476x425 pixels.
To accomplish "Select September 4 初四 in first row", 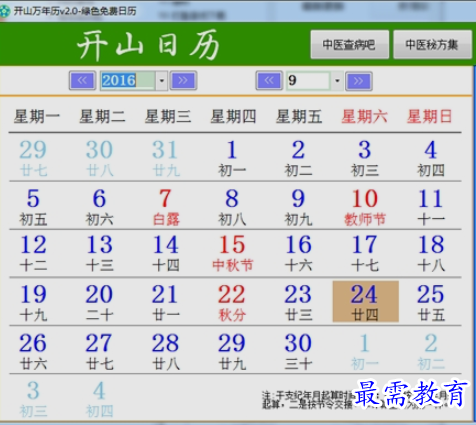I will click(431, 158).
